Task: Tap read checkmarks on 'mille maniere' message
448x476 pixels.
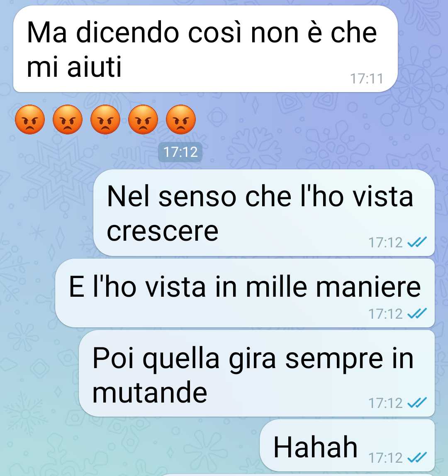Action: 417,313
